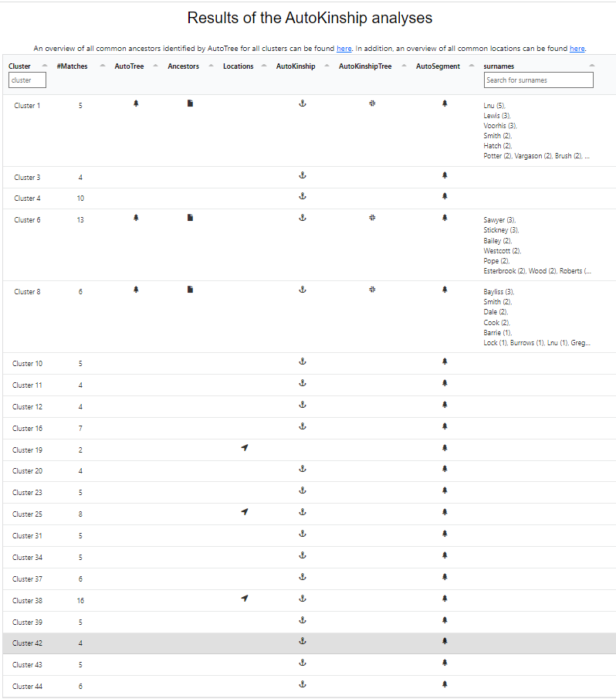Image resolution: width=616 pixels, height=699 pixels.
Task: Open the common locations overview 'here' link
Action: 577,49
